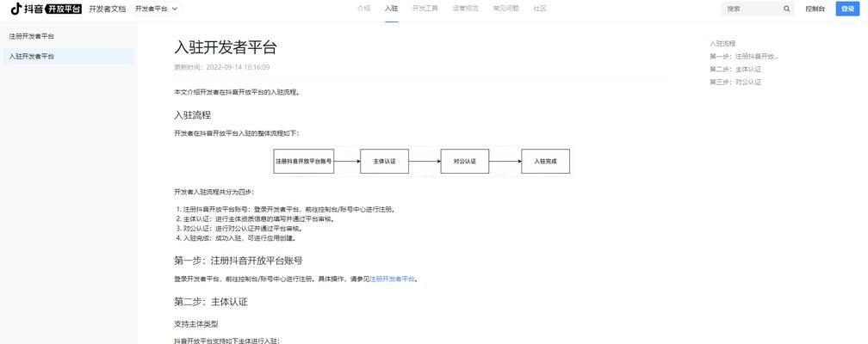Switch to the 社区 tab
868x344 pixels.
coord(540,9)
